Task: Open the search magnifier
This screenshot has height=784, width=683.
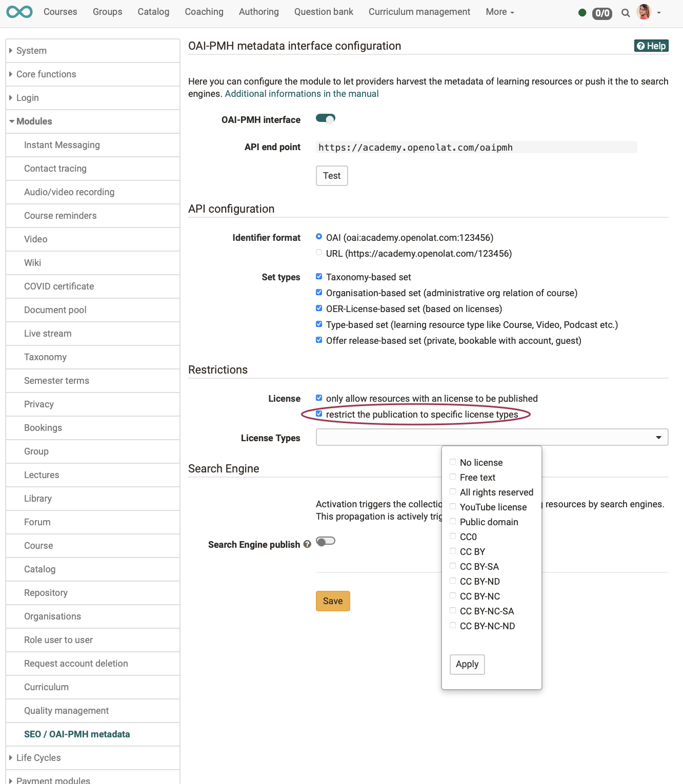Action: point(626,13)
